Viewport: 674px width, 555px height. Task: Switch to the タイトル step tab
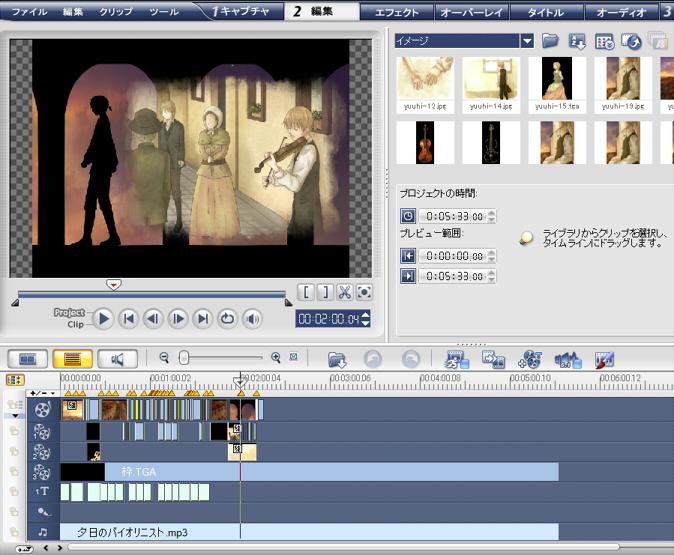546,12
